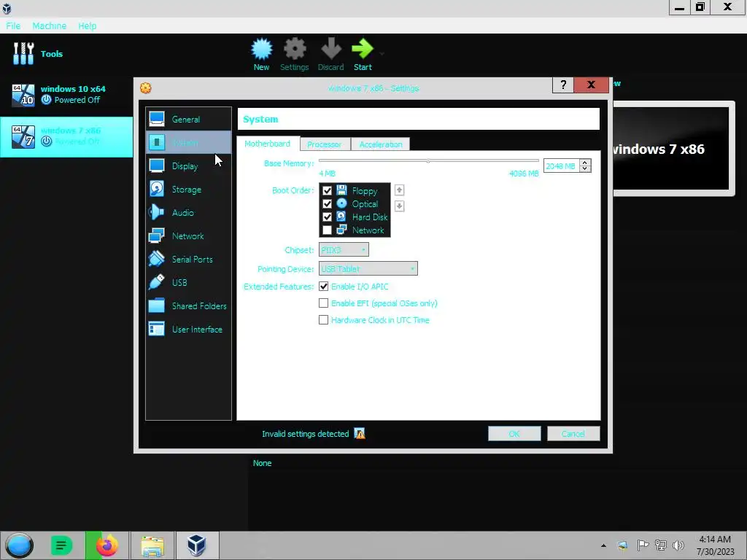Image resolution: width=747 pixels, height=560 pixels.
Task: Open the green notes app on taskbar
Action: click(61, 545)
